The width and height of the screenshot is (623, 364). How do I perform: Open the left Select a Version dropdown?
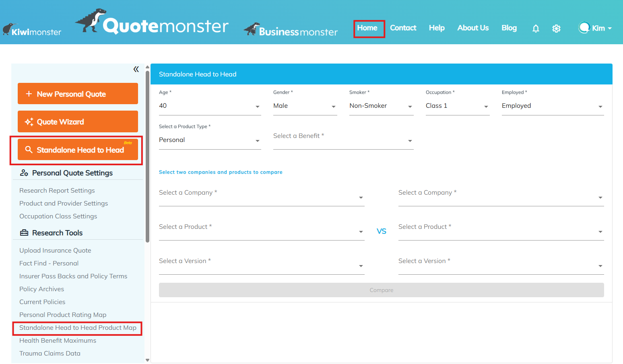click(262, 265)
